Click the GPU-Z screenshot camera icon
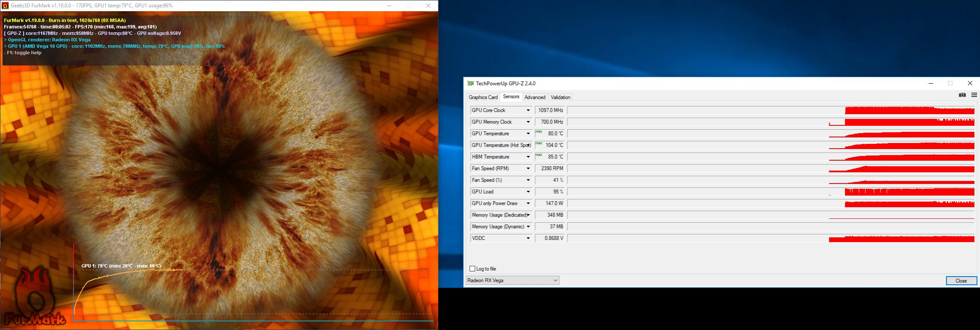This screenshot has height=330, width=980. click(x=962, y=95)
